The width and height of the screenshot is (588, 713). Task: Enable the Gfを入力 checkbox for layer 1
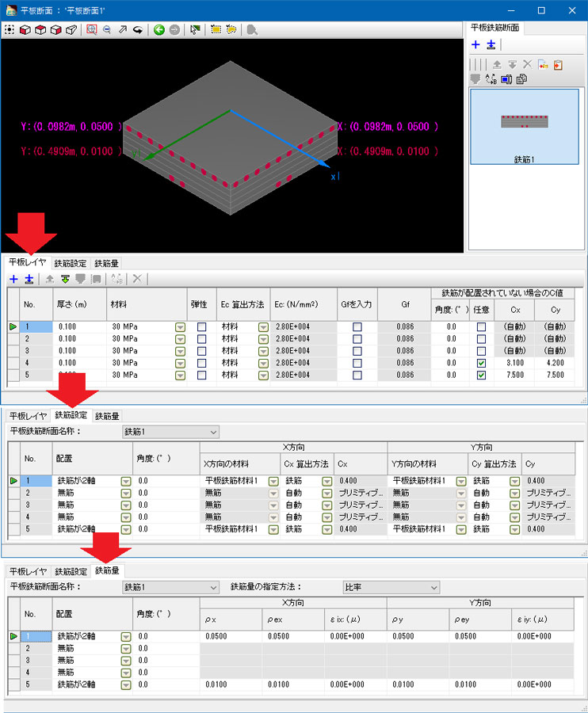point(357,327)
